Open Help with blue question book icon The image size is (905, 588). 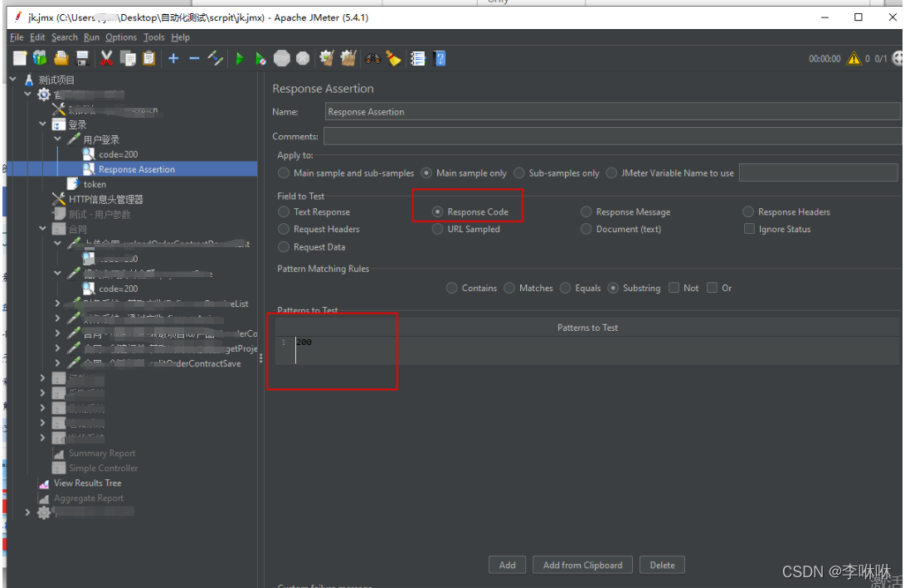tap(440, 58)
